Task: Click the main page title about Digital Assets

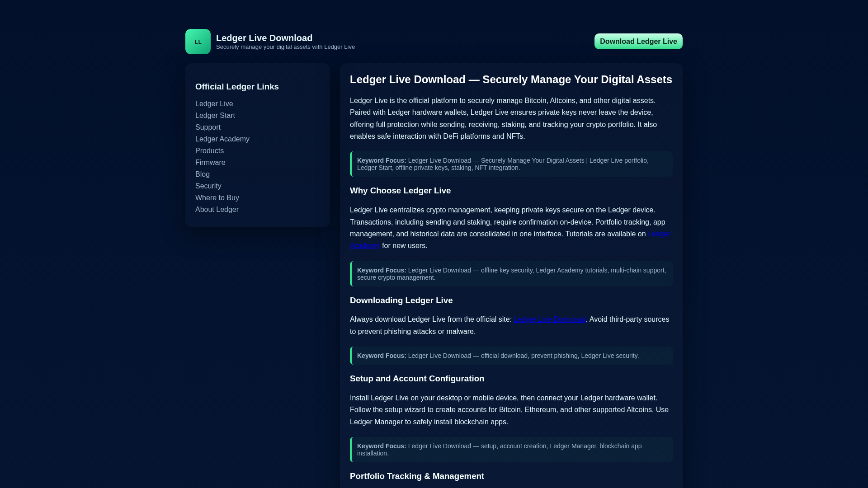Action: 511,80
